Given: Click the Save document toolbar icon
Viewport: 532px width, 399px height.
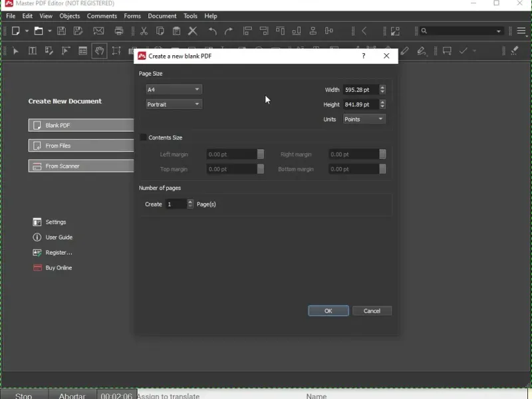Looking at the screenshot, I should (x=61, y=31).
